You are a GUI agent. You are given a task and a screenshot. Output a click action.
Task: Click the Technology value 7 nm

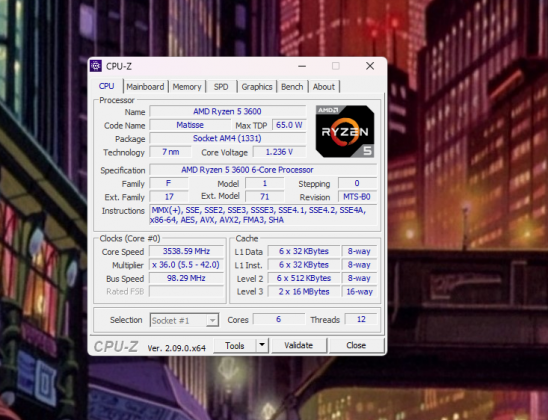coord(171,152)
